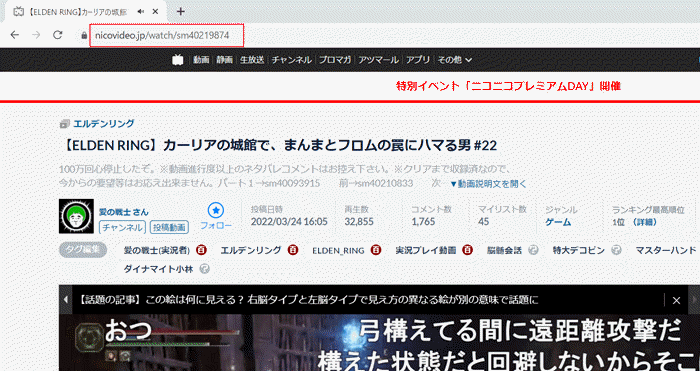Click the browser forward arrow

(x=36, y=35)
